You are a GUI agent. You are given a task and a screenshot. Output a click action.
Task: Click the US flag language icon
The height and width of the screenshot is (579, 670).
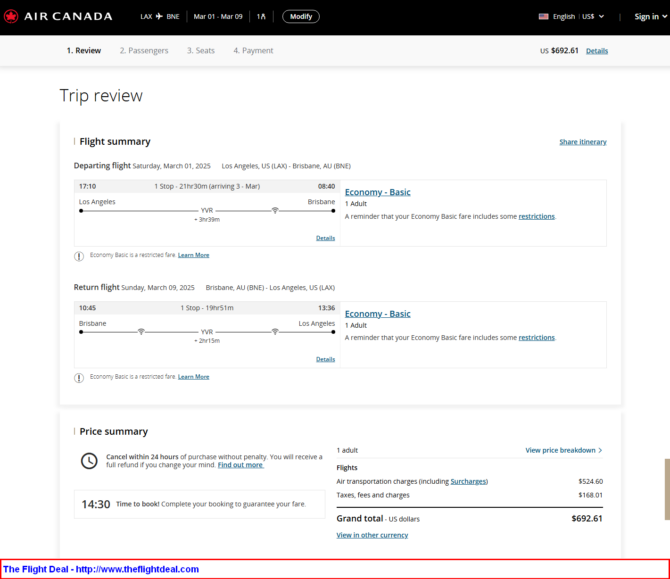pos(544,17)
